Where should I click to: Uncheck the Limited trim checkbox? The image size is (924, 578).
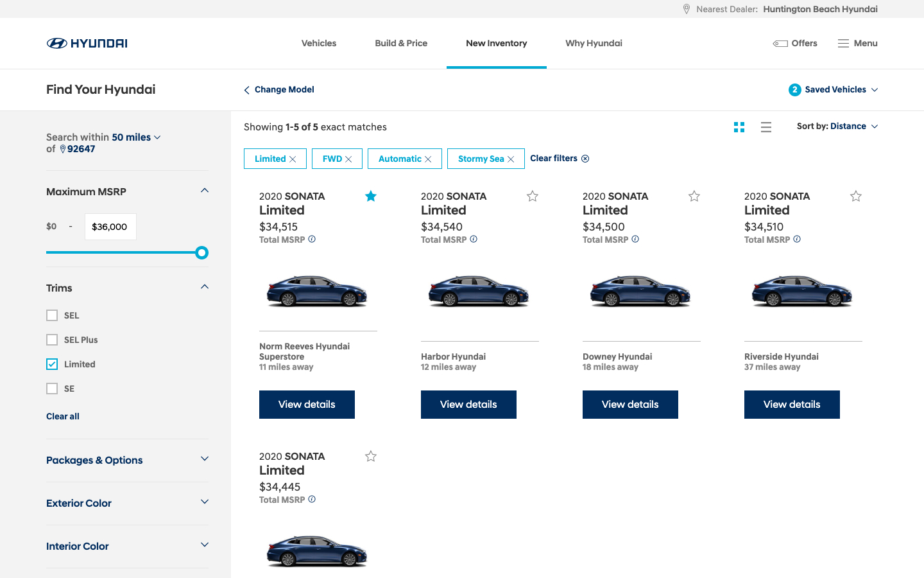coord(52,364)
